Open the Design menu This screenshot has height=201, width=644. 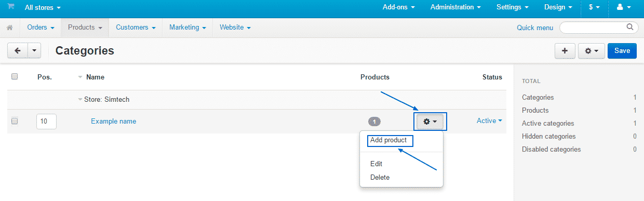point(558,7)
